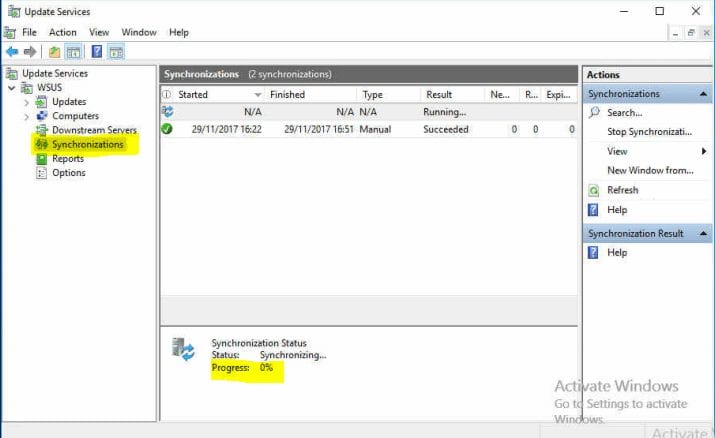Minimize the inner MMC child window
The height and width of the screenshot is (438, 715).
(675, 33)
